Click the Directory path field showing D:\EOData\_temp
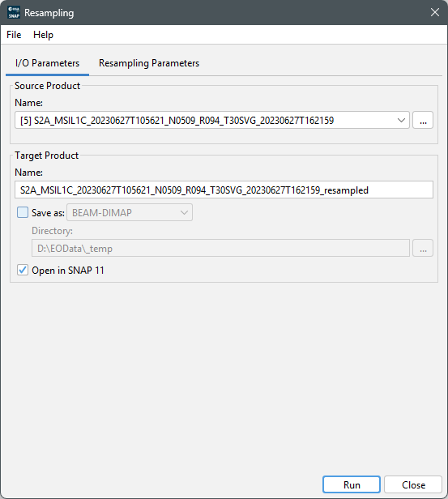448x499 pixels. (x=220, y=248)
